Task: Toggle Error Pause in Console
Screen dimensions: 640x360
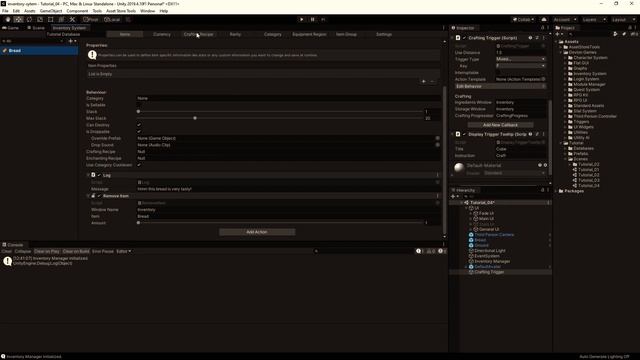Action: click(x=103, y=251)
